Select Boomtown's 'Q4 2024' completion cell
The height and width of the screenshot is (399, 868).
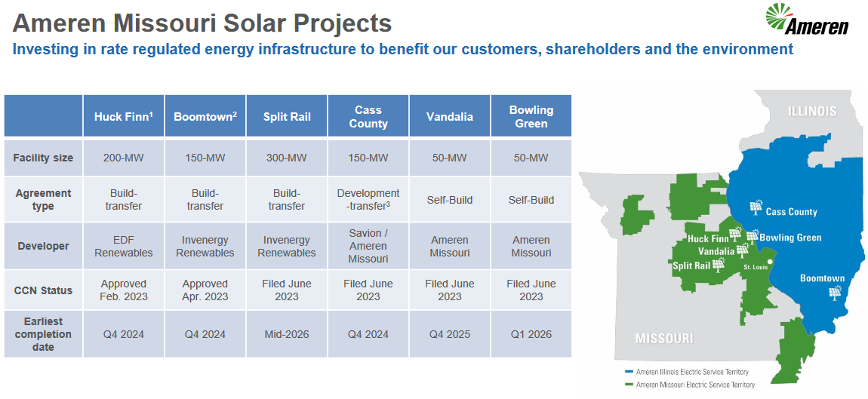tap(205, 334)
